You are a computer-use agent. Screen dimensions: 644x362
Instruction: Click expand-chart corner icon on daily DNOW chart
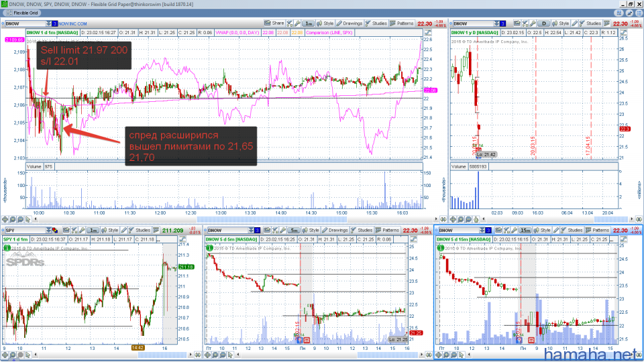tap(623, 32)
